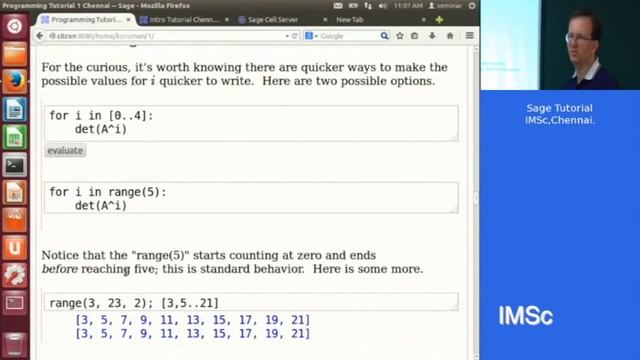
Task: Click the first output line [3, 5, 7 ... 21]
Action: (x=193, y=320)
